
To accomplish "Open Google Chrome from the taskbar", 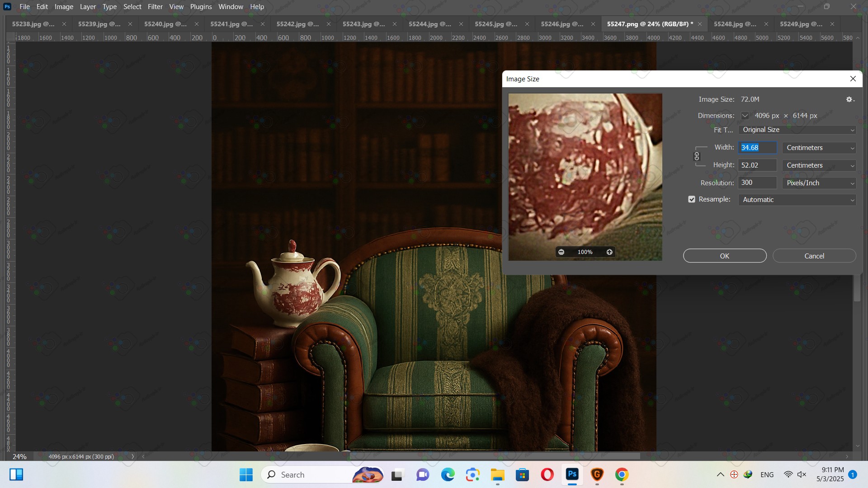I will 622,475.
